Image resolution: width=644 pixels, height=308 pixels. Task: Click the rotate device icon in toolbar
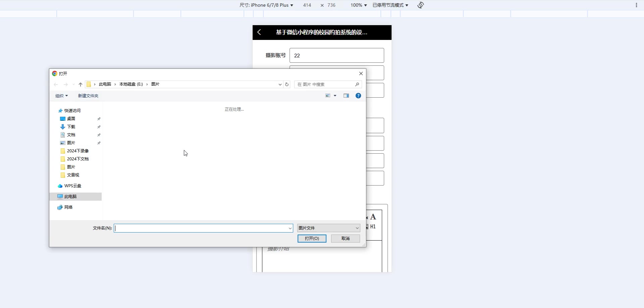[421, 5]
